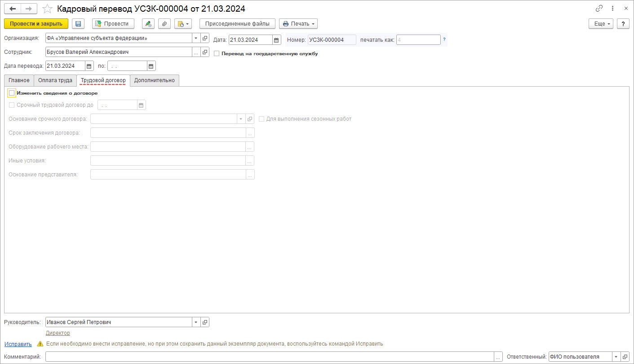Open the Ответственный record via its open icon
Image resolution: width=634 pixels, height=364 pixels.
pos(625,357)
